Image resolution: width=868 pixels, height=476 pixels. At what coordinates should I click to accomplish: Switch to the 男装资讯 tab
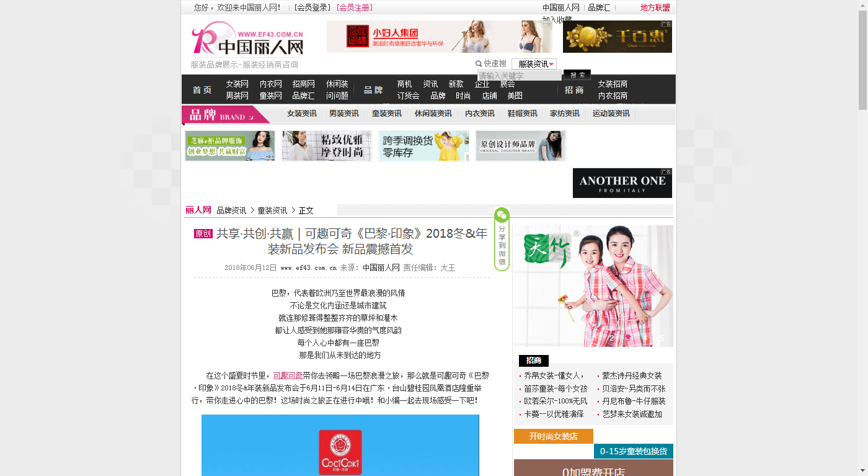[344, 114]
